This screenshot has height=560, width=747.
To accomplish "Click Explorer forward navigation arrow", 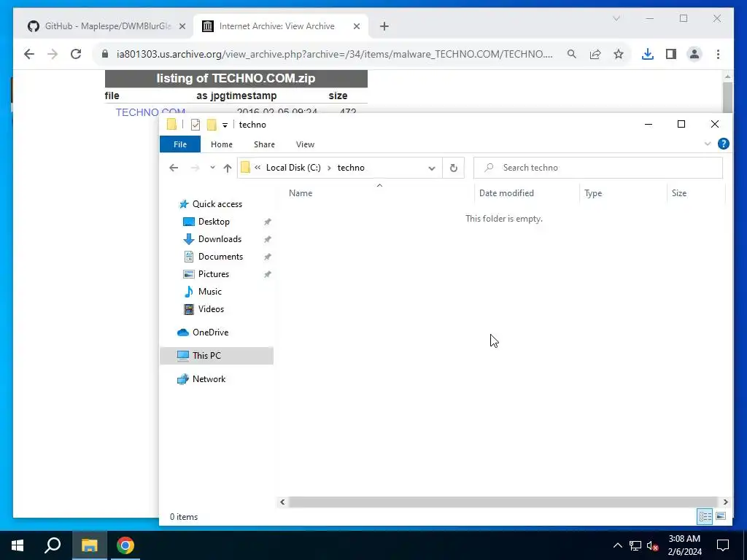I will point(195,168).
